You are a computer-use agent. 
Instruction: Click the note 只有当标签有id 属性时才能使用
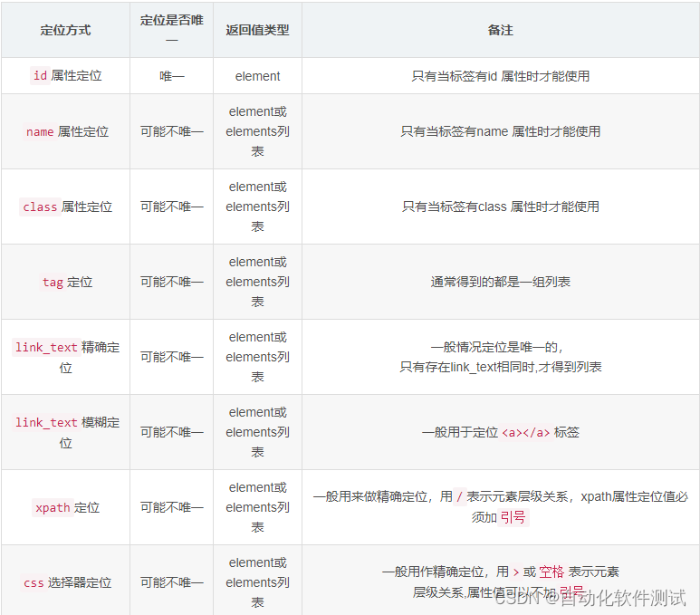pyautogui.click(x=500, y=76)
